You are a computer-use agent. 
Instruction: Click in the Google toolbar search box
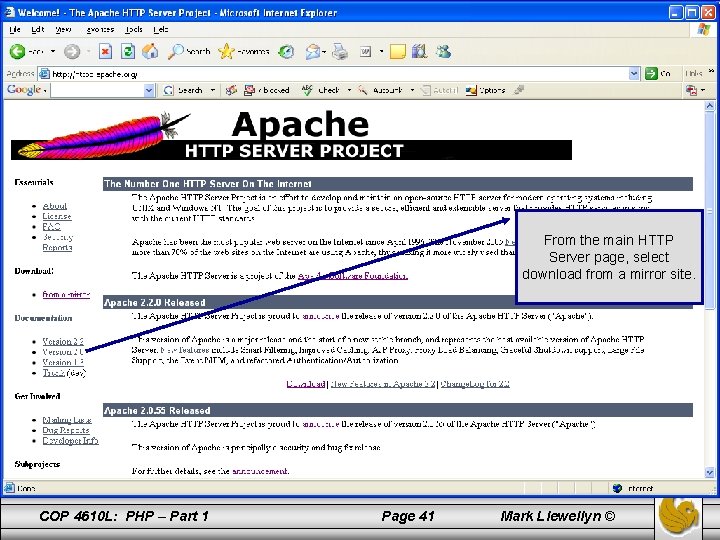click(x=97, y=90)
